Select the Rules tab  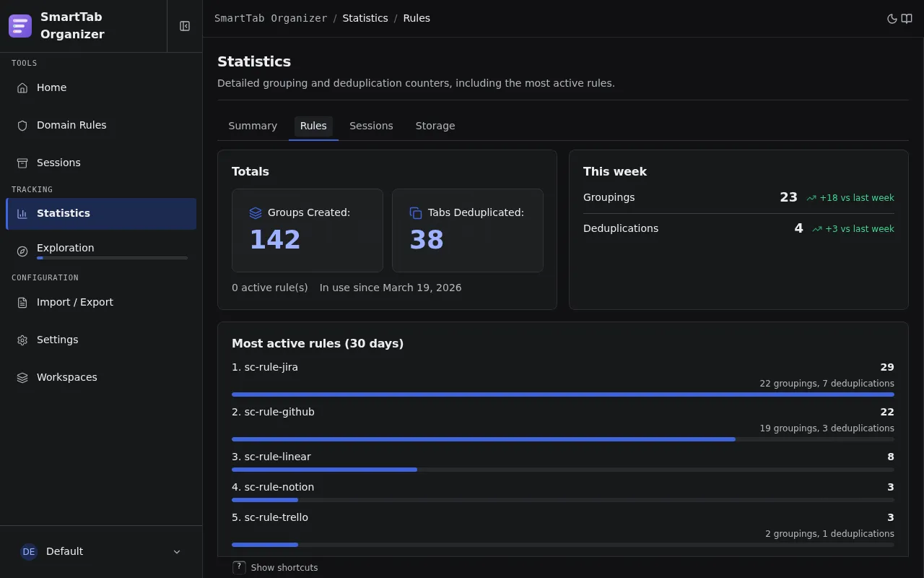(313, 126)
